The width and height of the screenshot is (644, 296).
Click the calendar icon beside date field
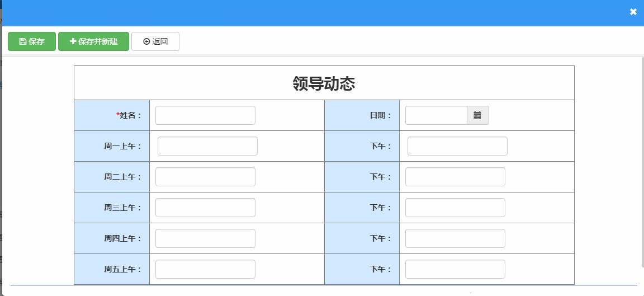477,115
